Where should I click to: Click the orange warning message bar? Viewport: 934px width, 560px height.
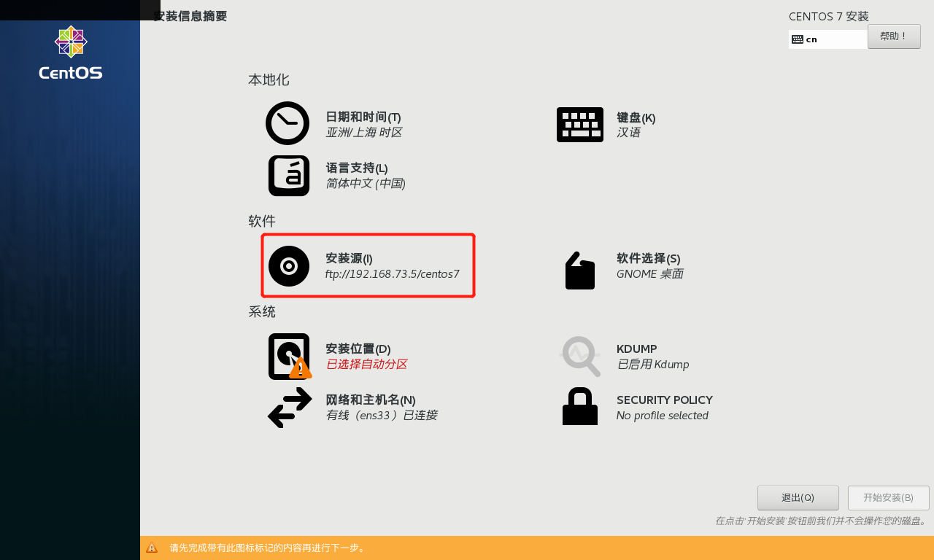click(537, 548)
